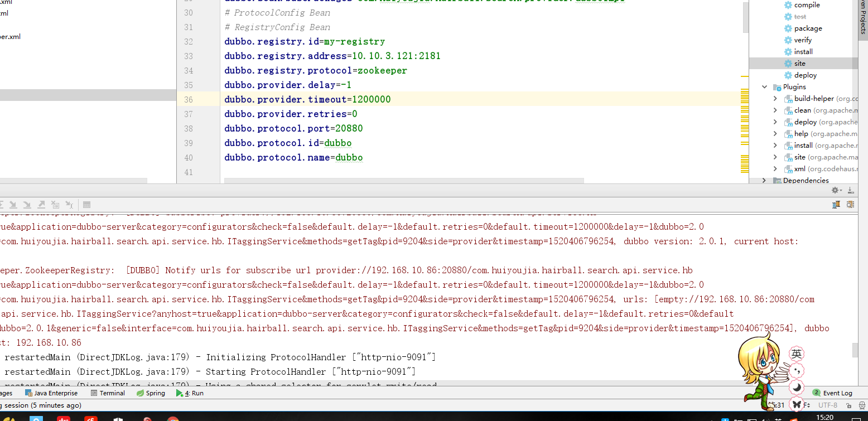Expand the site plugin node
The width and height of the screenshot is (868, 421).
point(775,157)
